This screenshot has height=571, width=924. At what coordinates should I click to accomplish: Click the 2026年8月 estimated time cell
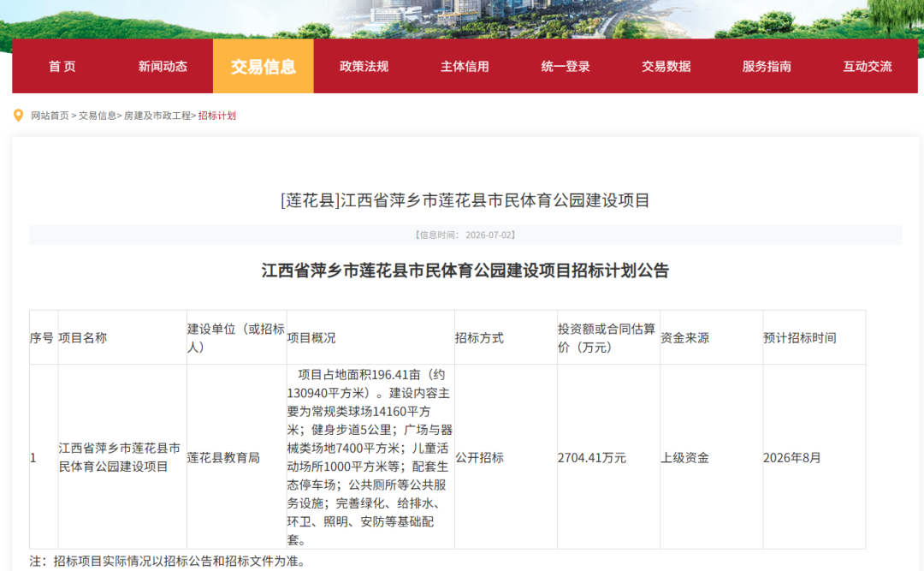[x=814, y=457]
